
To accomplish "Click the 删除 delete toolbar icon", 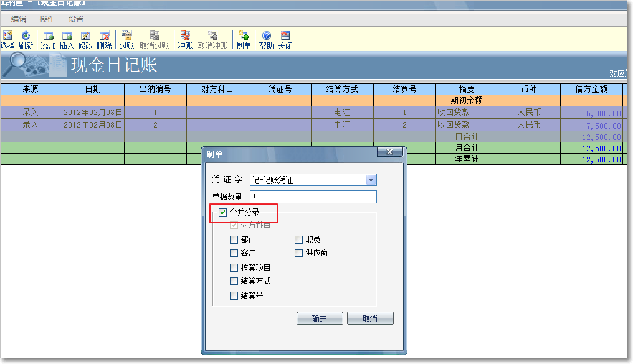I will pyautogui.click(x=104, y=36).
